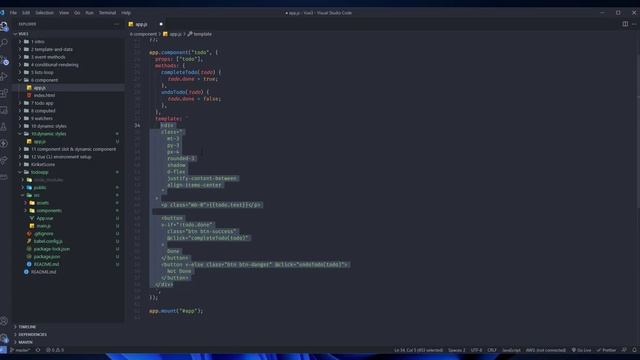The width and height of the screenshot is (640, 360).
Task: Expand the DEPENDENCIES section
Action: (x=68, y=335)
